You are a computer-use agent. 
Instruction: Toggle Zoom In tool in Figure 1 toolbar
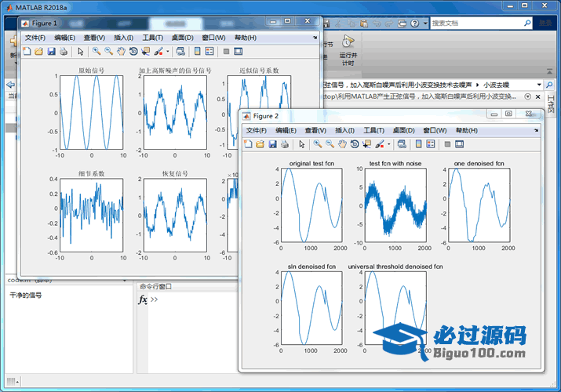pyautogui.click(x=97, y=52)
